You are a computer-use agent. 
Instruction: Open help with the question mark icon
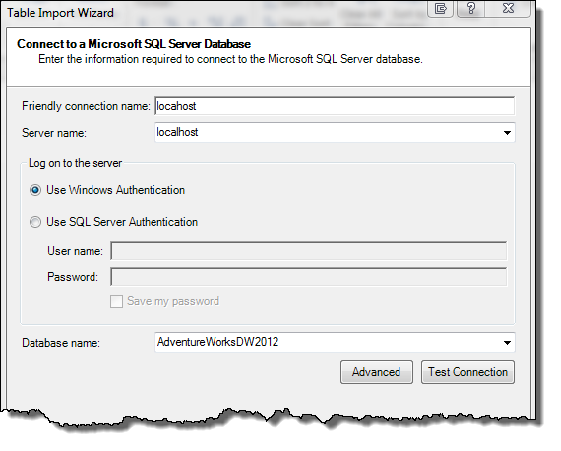click(x=471, y=8)
